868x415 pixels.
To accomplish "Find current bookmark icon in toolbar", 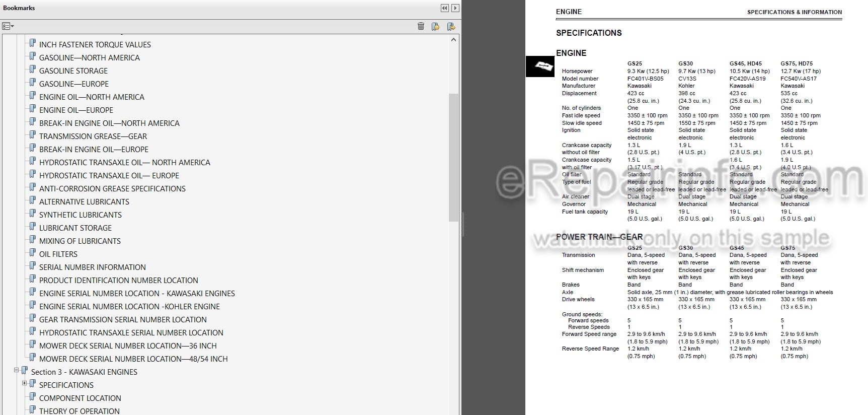I will (451, 26).
